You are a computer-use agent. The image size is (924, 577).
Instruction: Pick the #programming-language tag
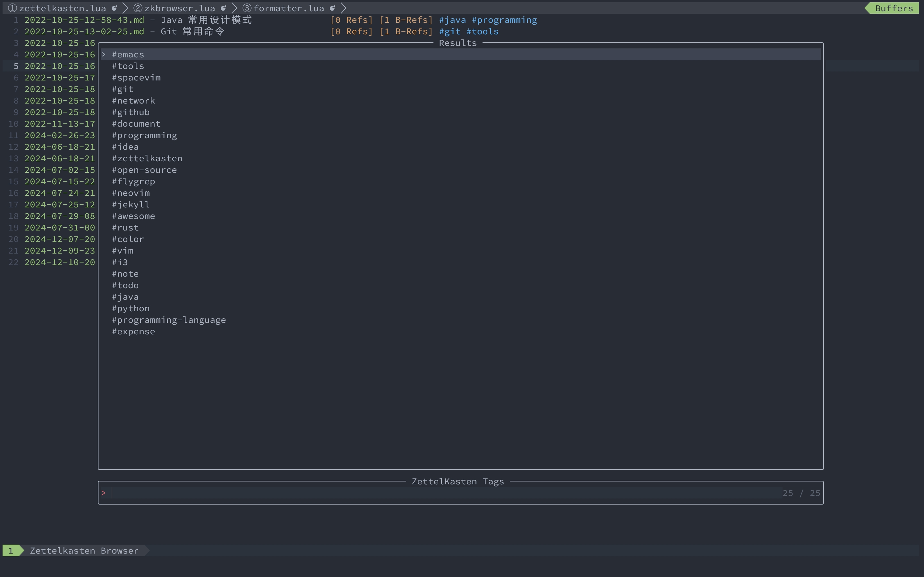[x=169, y=320]
